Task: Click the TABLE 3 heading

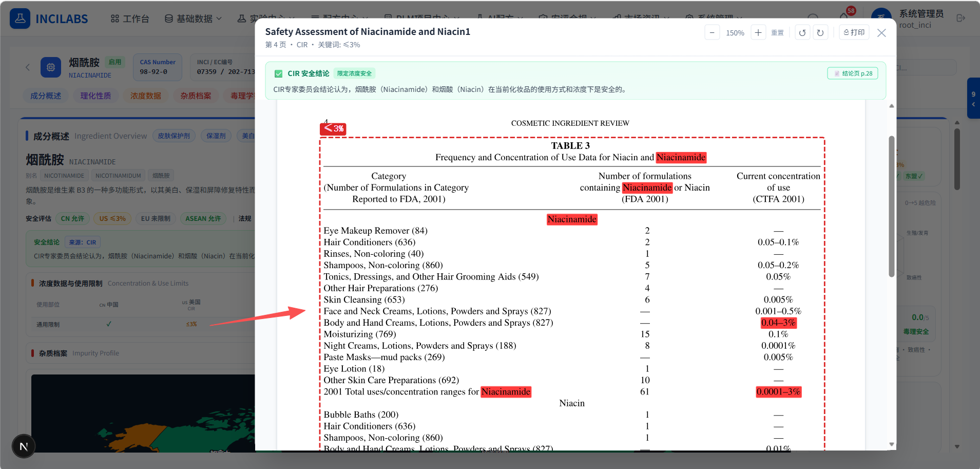Action: coord(570,146)
